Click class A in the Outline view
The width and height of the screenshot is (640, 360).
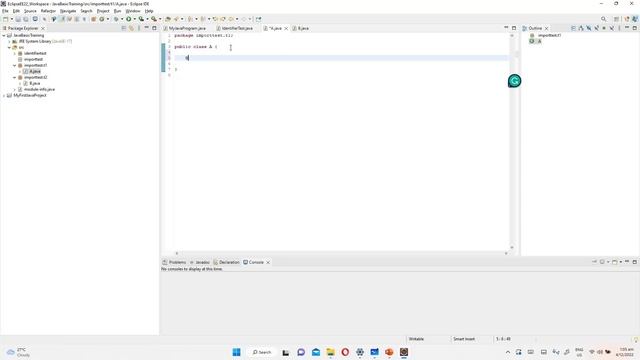539,41
